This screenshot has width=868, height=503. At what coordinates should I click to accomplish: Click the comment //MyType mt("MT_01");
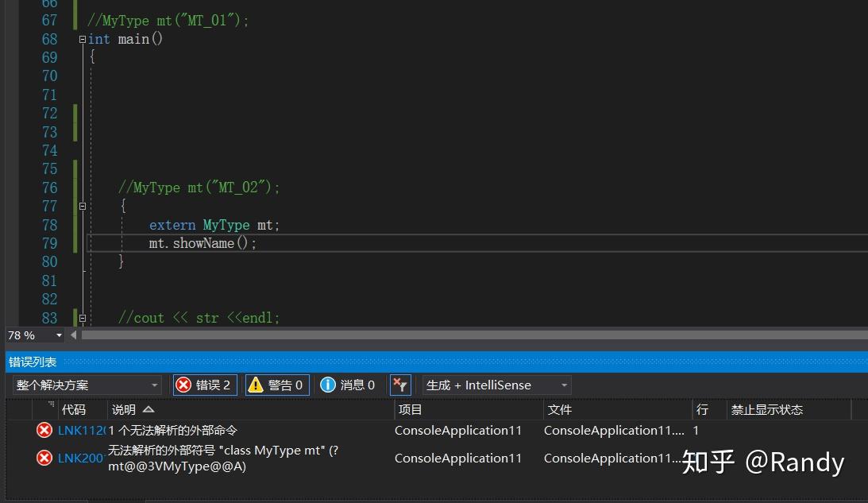pos(168,21)
